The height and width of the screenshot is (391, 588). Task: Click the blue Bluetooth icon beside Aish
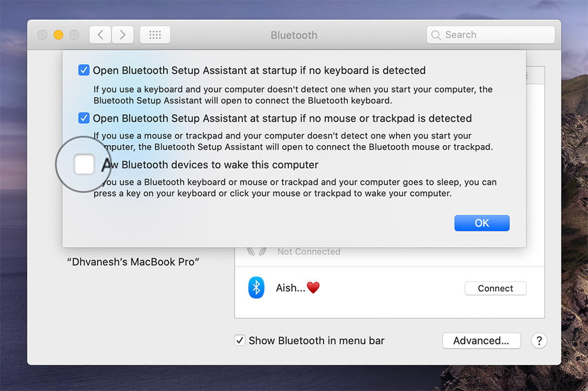(x=256, y=288)
